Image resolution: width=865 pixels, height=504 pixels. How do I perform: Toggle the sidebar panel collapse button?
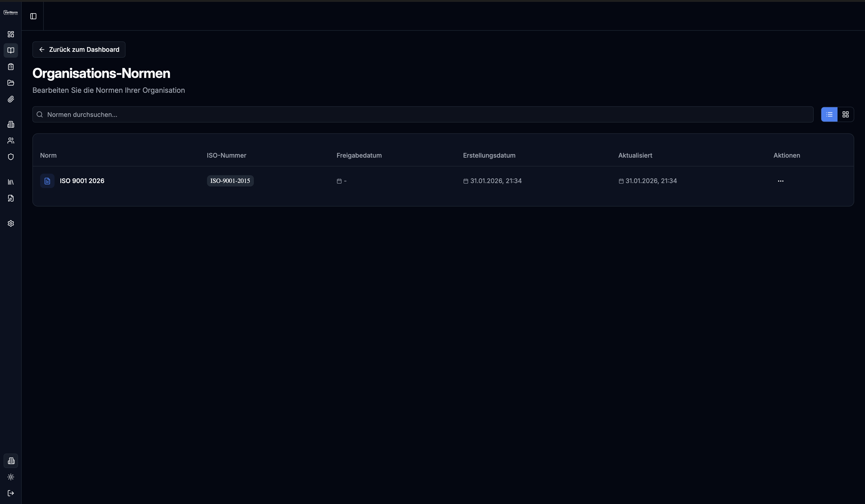pos(33,16)
